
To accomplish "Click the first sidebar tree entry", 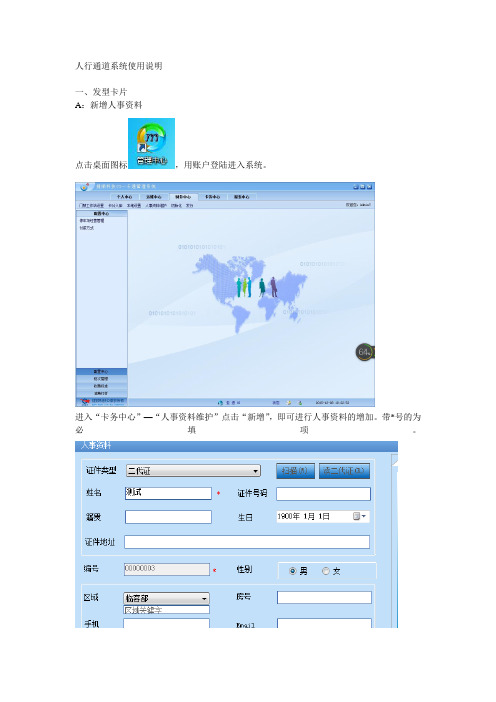I will click(92, 221).
